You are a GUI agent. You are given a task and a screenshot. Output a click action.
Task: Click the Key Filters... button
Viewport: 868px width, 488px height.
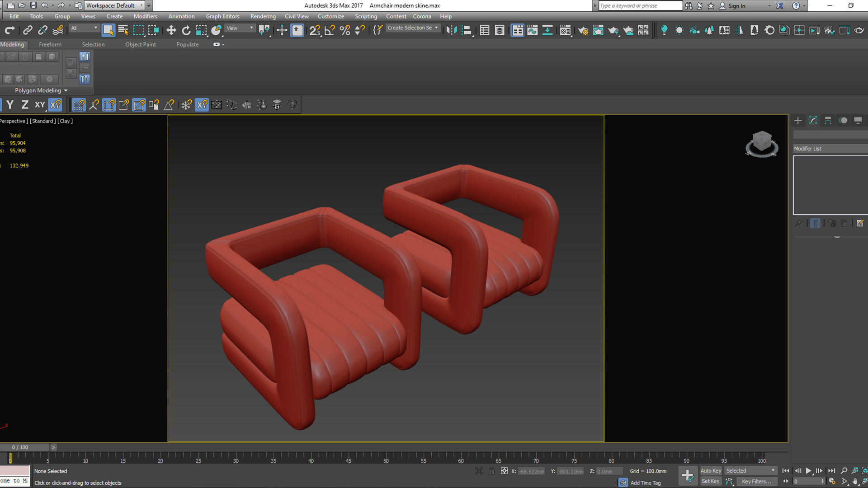tap(756, 481)
